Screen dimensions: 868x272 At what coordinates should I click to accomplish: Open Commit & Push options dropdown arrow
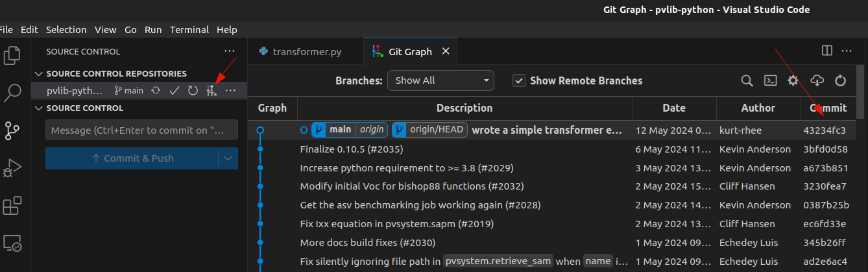pos(228,158)
